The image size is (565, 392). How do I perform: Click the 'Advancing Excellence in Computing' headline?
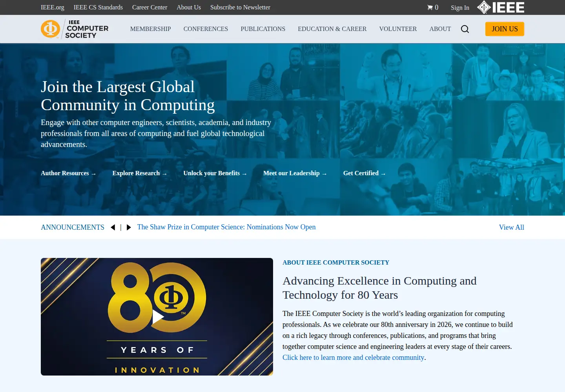pyautogui.click(x=379, y=288)
